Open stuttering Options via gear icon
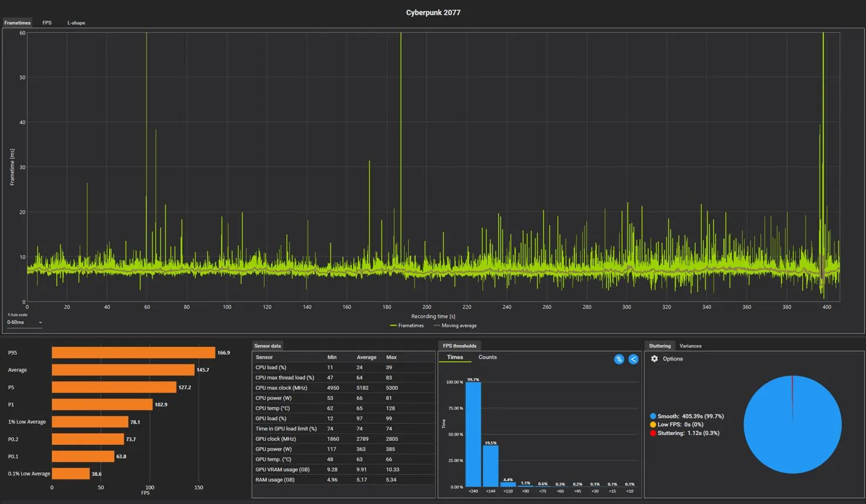Viewport: 866px width, 504px height. (x=654, y=359)
